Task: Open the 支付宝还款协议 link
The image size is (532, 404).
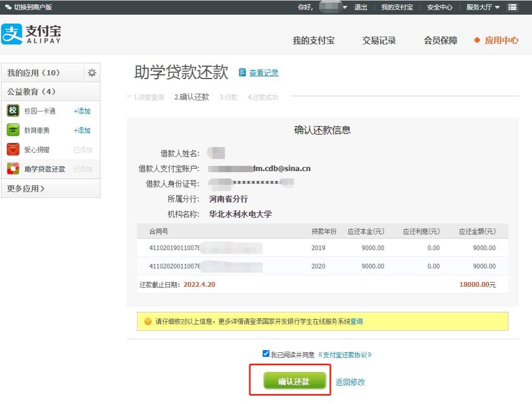Action: pos(345,355)
